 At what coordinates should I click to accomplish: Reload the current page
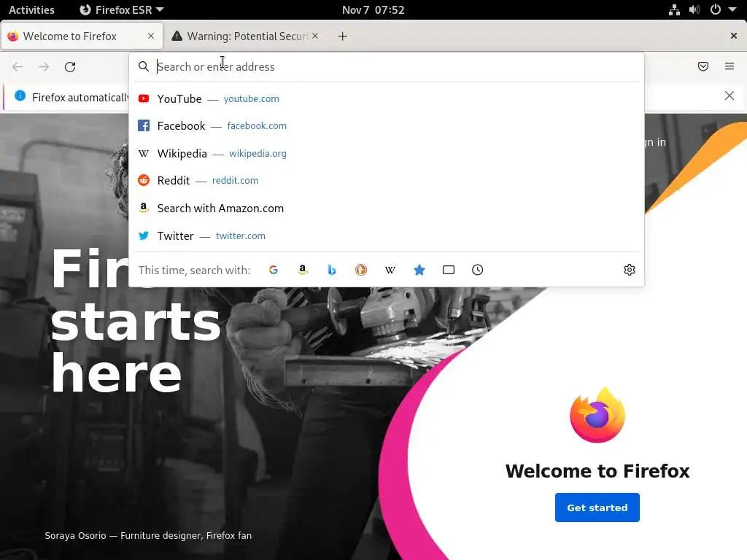(70, 66)
